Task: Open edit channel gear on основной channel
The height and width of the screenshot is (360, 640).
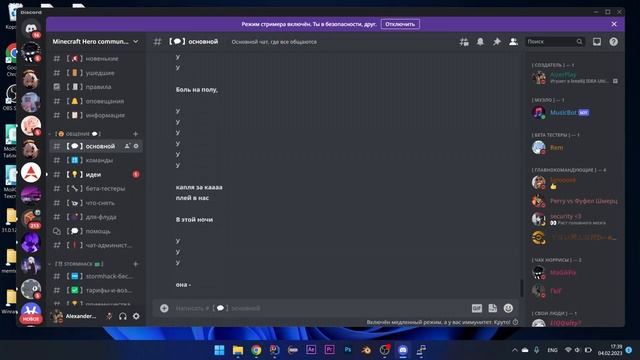Action: coord(136,146)
